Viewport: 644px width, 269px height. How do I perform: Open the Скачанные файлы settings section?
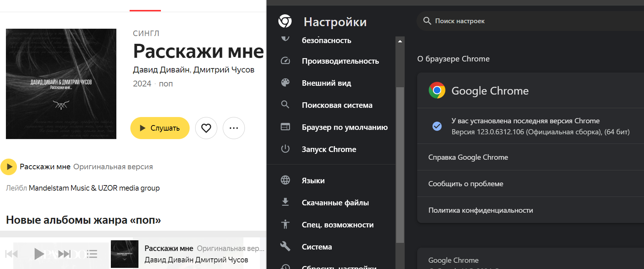coord(335,202)
